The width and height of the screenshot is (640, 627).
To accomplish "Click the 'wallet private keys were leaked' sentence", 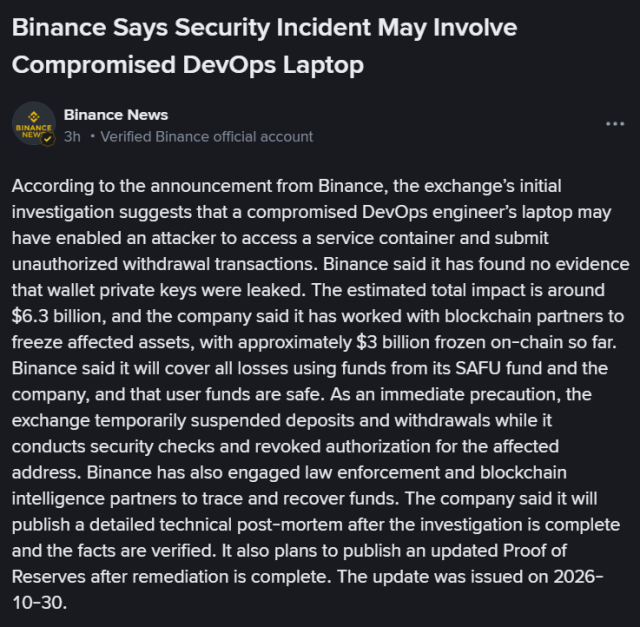I will tap(176, 290).
